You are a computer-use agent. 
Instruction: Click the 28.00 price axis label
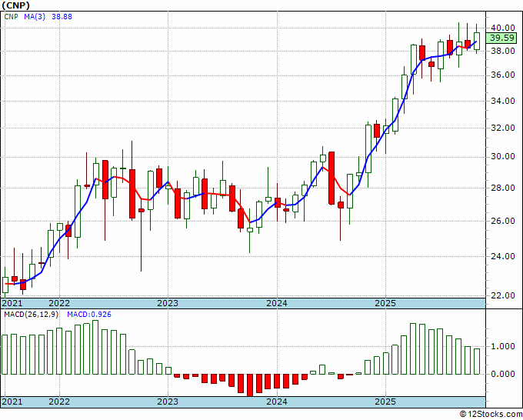click(x=503, y=188)
